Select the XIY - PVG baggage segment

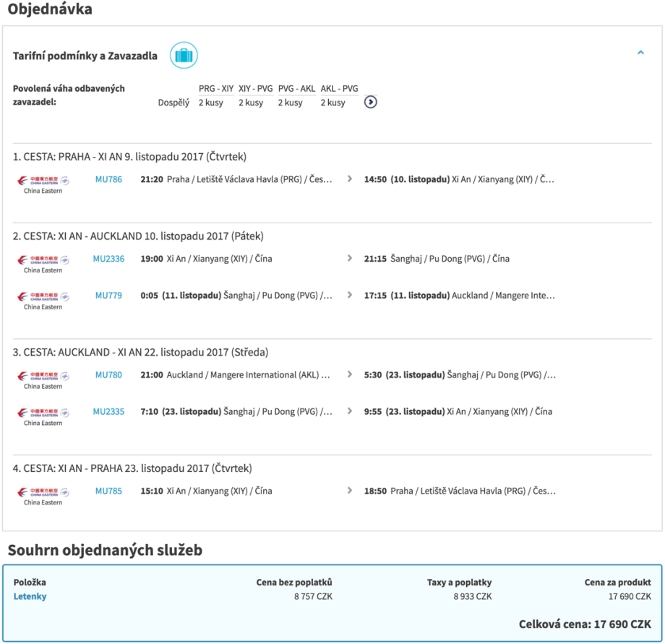click(x=255, y=89)
